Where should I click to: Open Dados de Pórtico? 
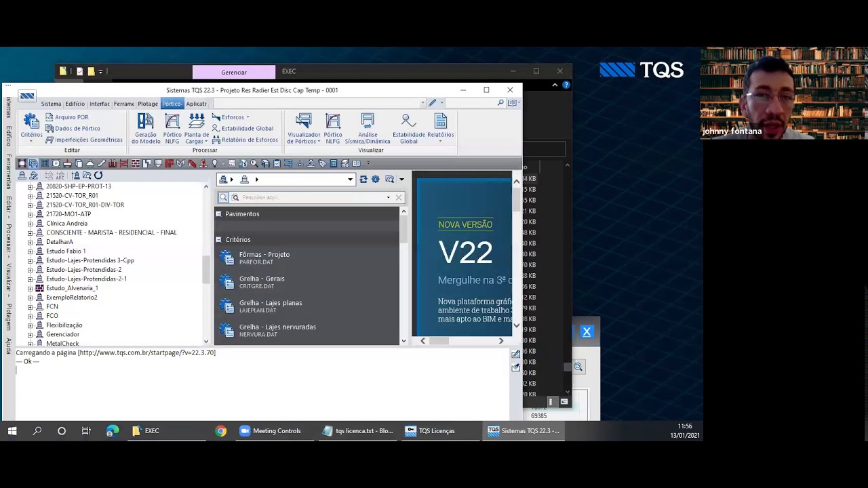[73, 128]
